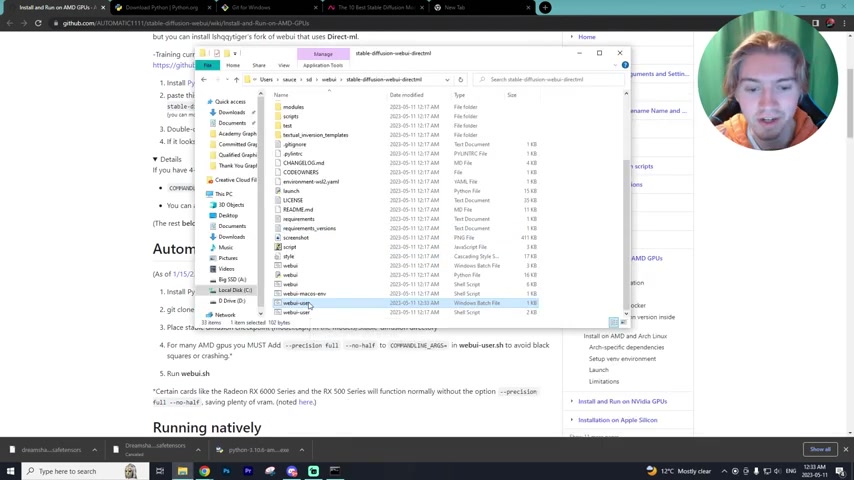Expand the Home wiki sidebar section
The image size is (854, 480).
point(572,37)
